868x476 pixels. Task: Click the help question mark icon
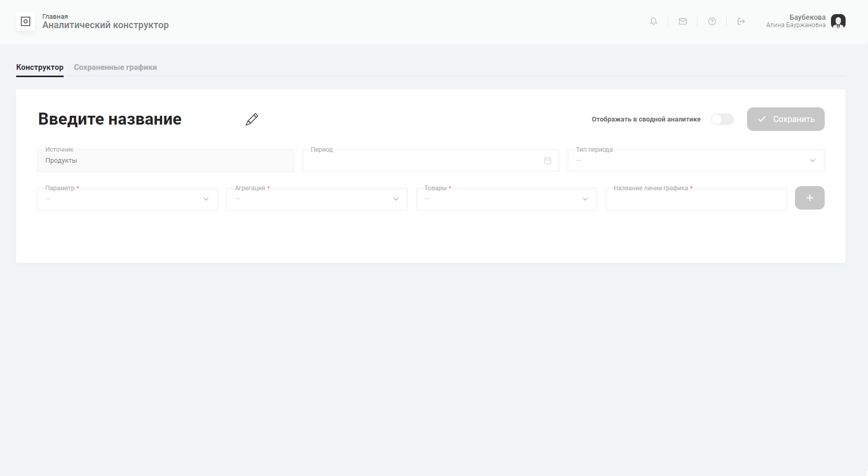pyautogui.click(x=712, y=21)
